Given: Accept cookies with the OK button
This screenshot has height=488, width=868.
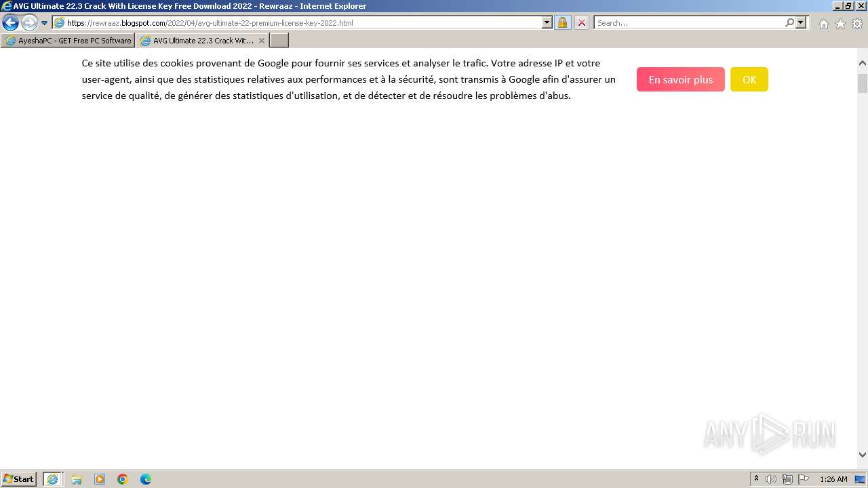Looking at the screenshot, I should pyautogui.click(x=749, y=79).
